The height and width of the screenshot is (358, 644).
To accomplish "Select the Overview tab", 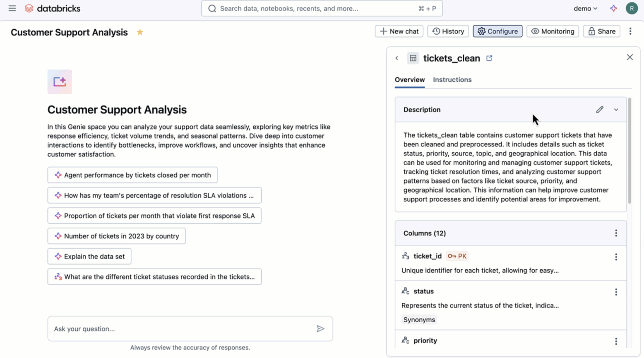I will (x=410, y=80).
